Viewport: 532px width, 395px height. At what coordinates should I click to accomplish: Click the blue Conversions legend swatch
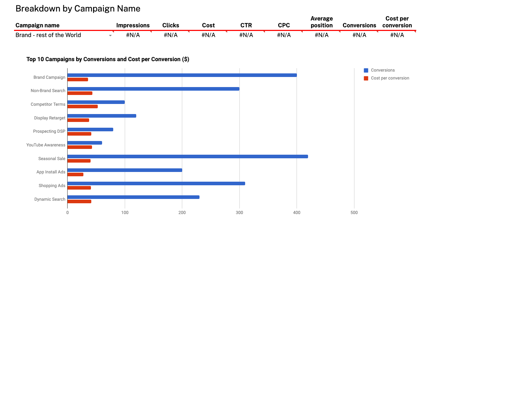pos(366,71)
